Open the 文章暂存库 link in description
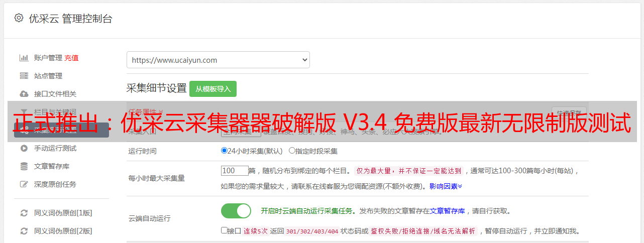This screenshot has width=644, height=243. pyautogui.click(x=448, y=211)
